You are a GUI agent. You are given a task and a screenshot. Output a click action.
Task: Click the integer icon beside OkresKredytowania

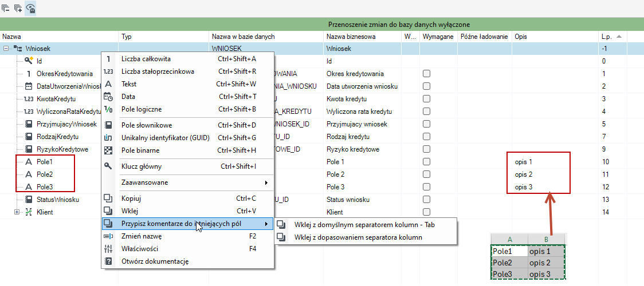click(28, 74)
